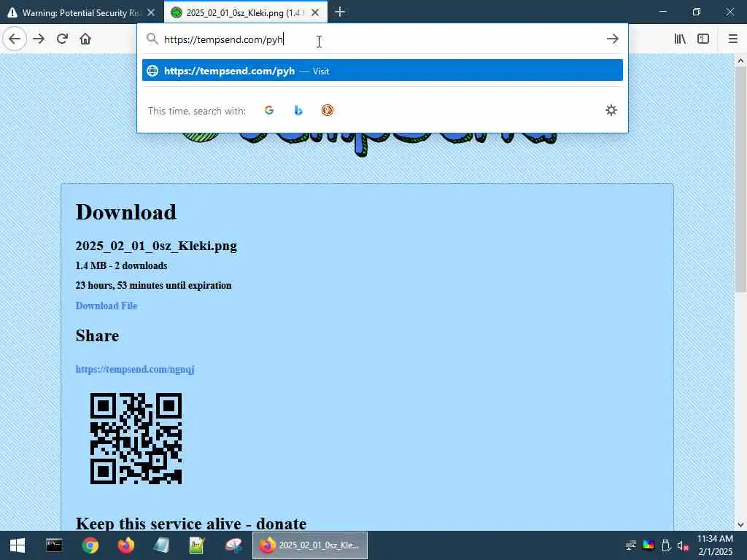
Task: Click the '1.4 MB - 2 downloads' text
Action: (x=122, y=265)
